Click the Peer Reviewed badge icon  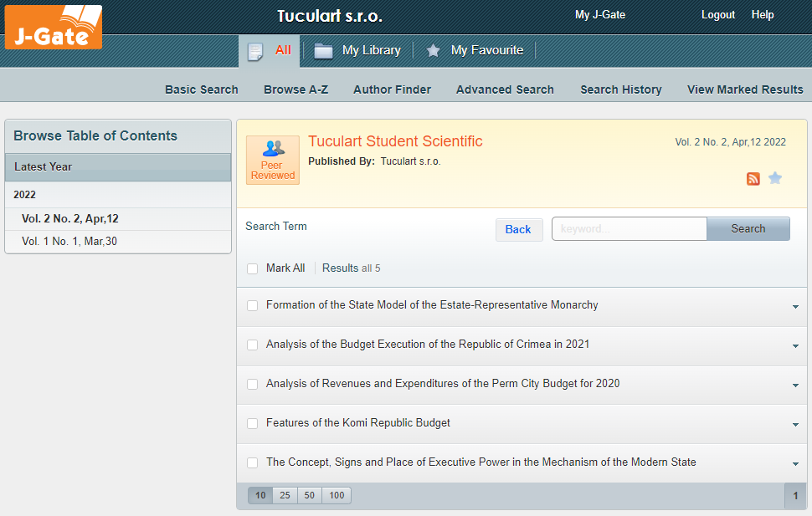(273, 160)
